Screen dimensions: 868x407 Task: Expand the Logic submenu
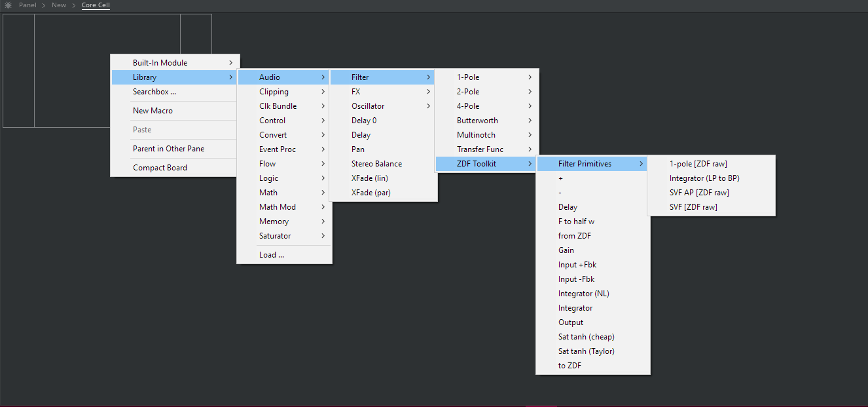coord(284,178)
